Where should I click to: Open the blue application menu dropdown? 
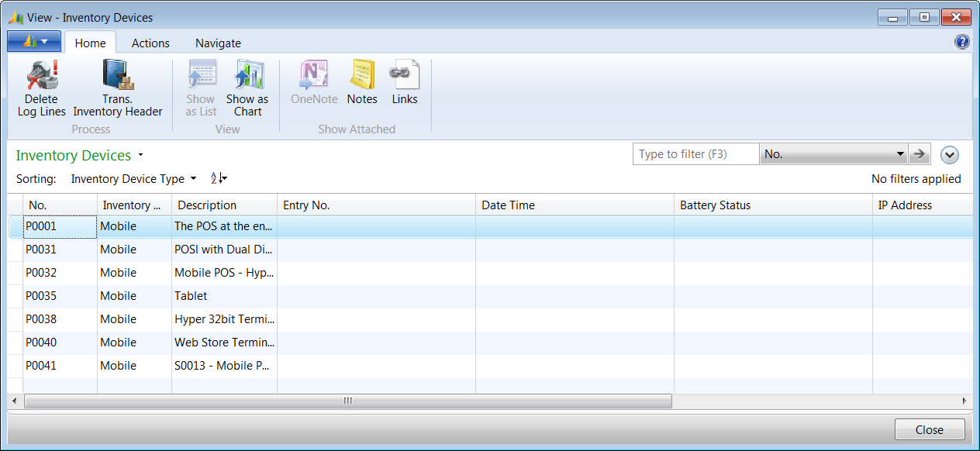[34, 41]
